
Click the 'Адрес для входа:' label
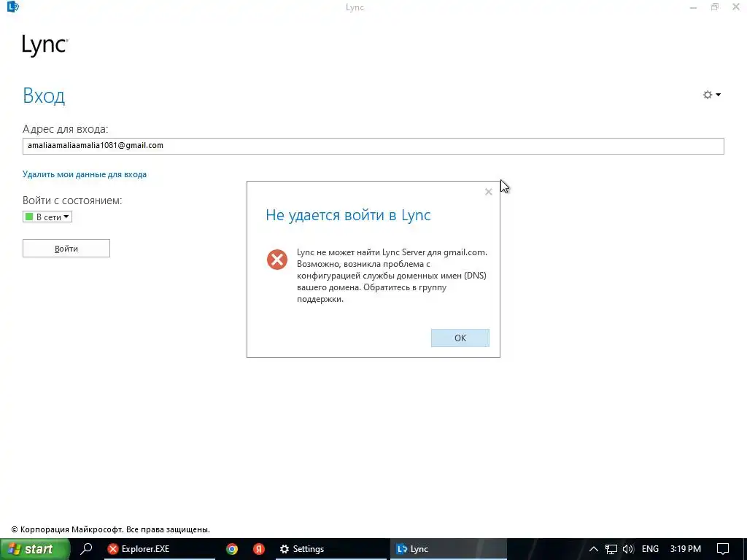coord(65,129)
